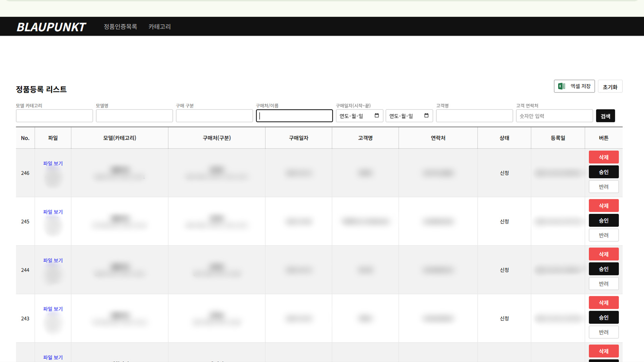Open 파일 보기 link for row 246

click(53, 163)
